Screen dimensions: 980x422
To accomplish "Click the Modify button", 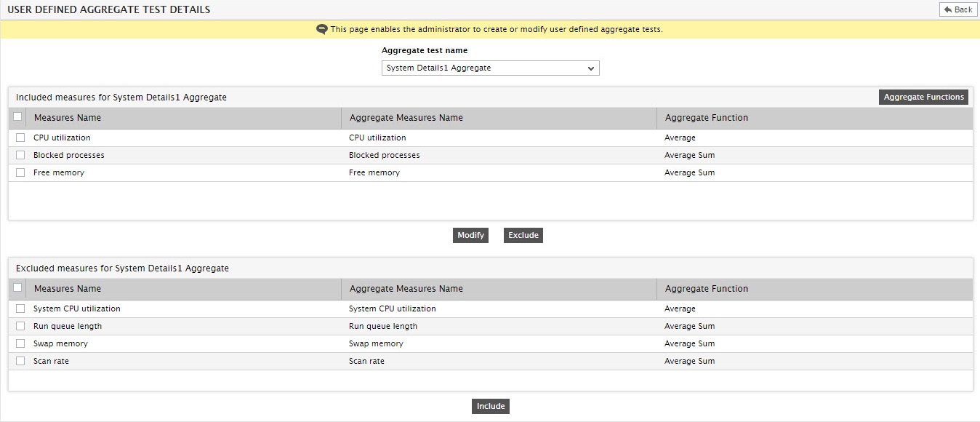I will click(470, 235).
